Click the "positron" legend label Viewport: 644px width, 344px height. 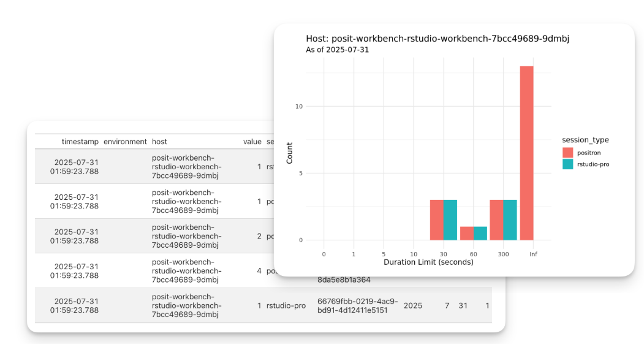(x=589, y=153)
